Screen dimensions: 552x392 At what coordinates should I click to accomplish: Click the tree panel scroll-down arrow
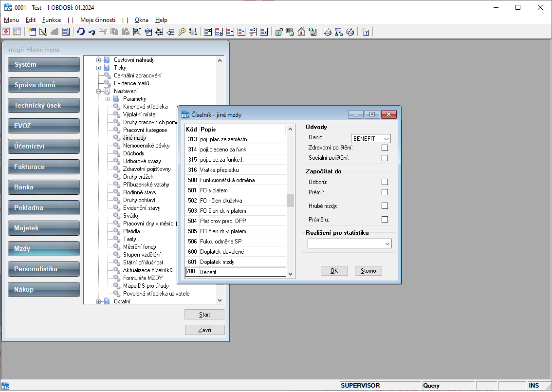click(220, 300)
